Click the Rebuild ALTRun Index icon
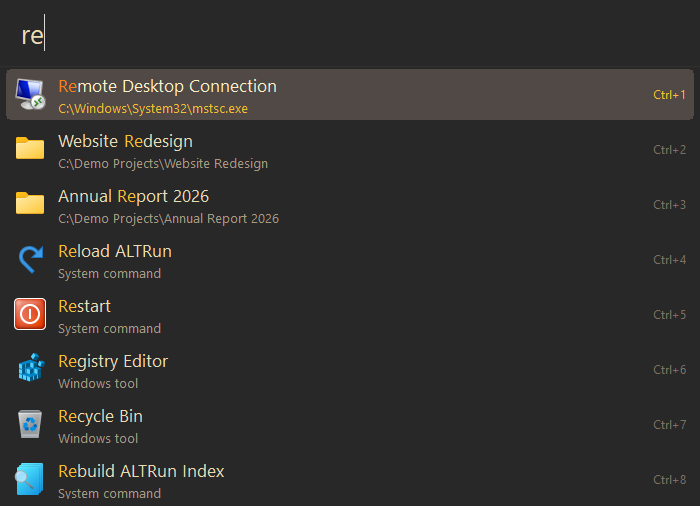Viewport: 700px width, 506px height. click(x=29, y=479)
